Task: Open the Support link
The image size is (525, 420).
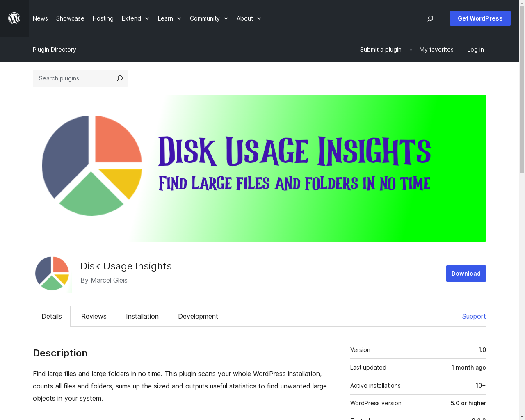Action: (474, 316)
